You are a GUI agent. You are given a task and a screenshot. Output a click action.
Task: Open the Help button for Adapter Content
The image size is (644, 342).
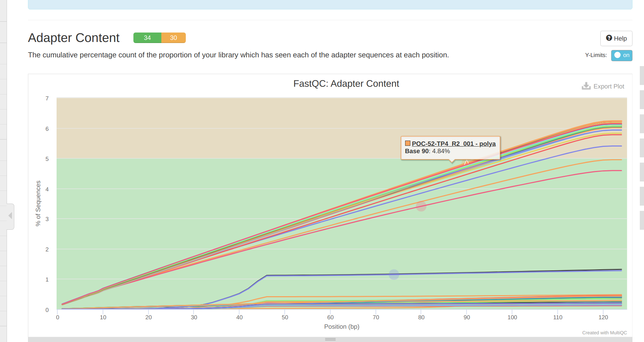pos(616,38)
